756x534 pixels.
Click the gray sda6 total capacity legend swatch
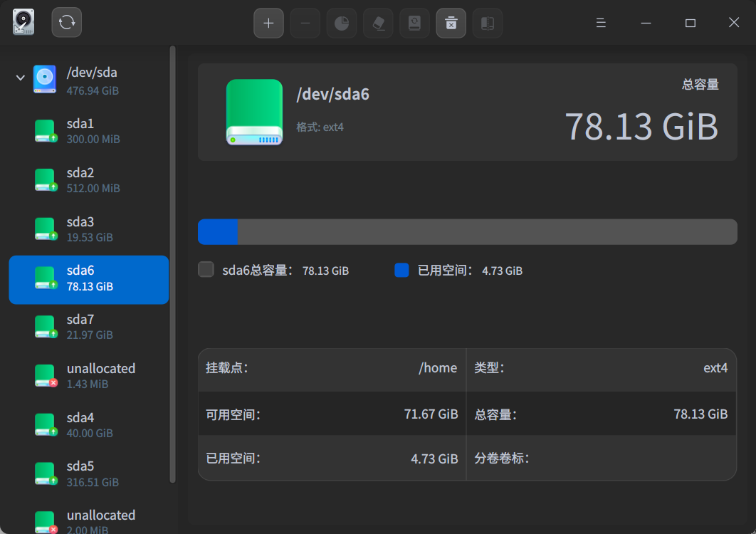206,270
